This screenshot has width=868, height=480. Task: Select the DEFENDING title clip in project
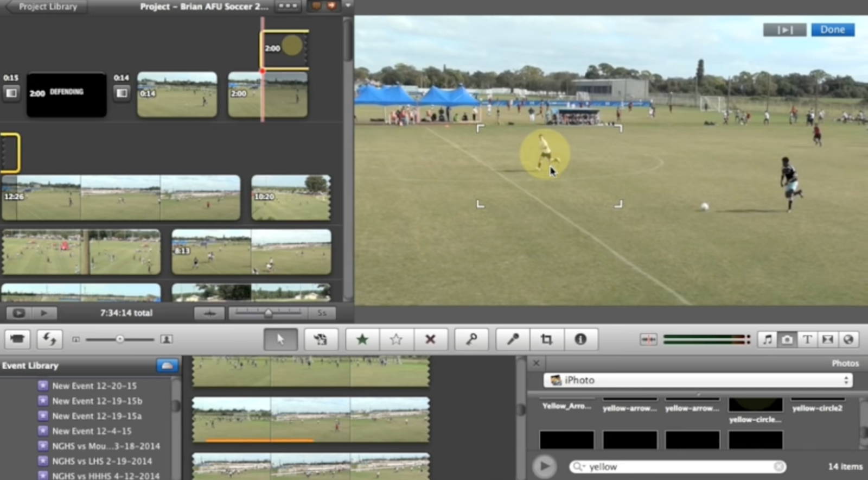67,94
